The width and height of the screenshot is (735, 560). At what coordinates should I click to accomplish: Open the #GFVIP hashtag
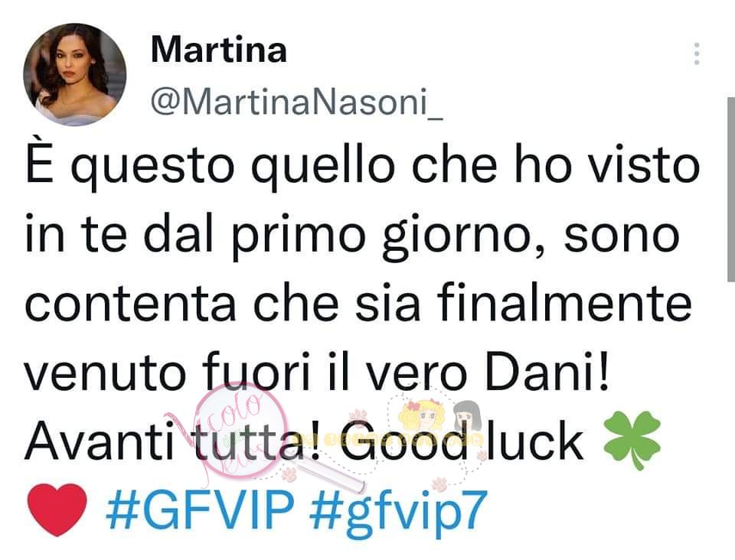[200, 510]
